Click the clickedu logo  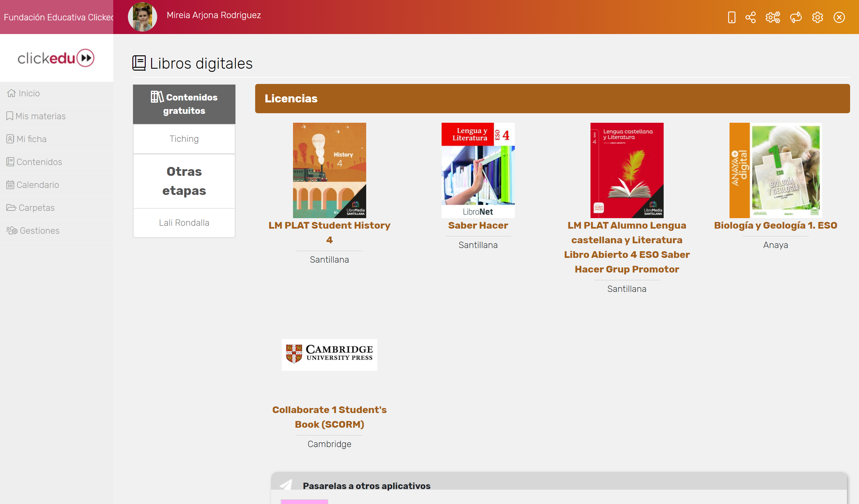(x=56, y=58)
